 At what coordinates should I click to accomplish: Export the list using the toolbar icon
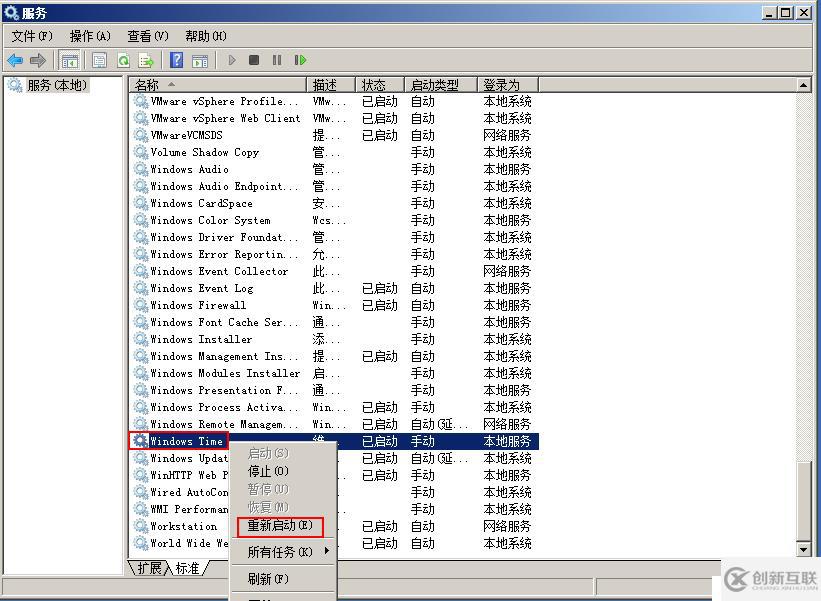pos(146,60)
